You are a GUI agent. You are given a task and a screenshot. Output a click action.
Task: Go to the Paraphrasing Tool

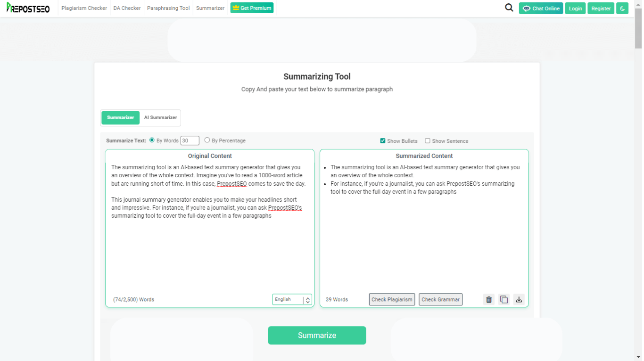168,8
